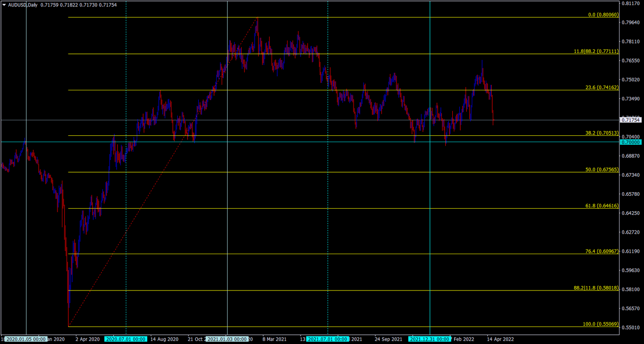Click the 0.67340 price scale value
This screenshot has height=344, width=644.
click(x=631, y=175)
